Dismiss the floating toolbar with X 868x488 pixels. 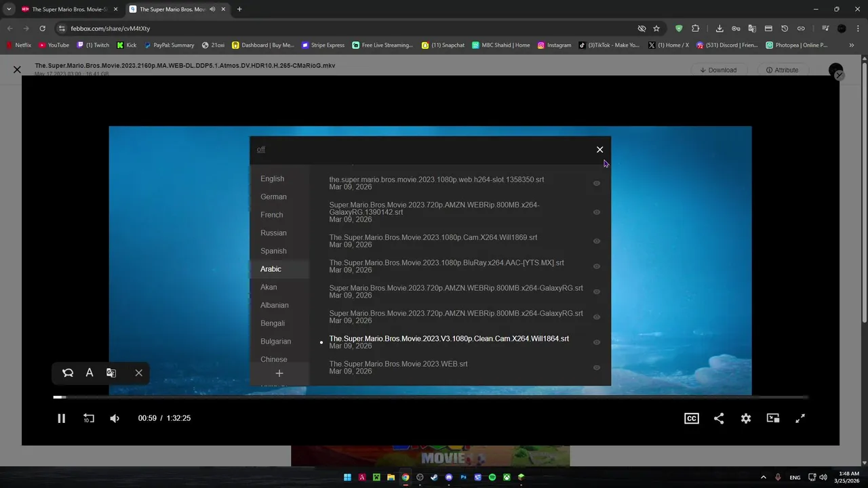[x=138, y=373]
